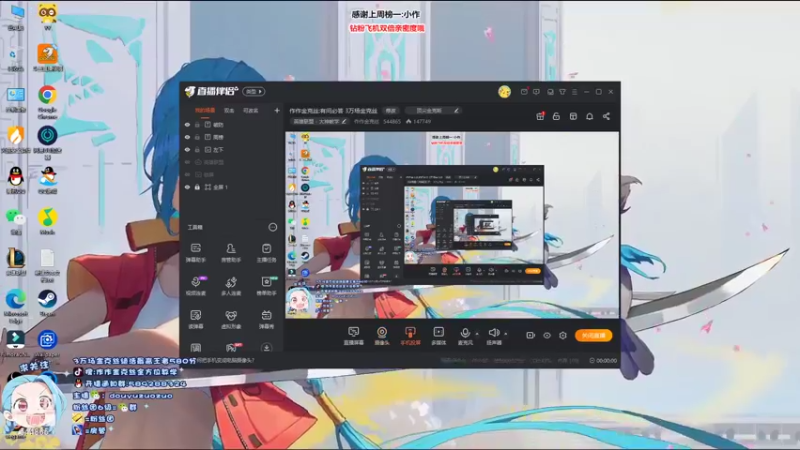Click the record video icon near 关闭直播
Viewport: 800px width, 450px height.
click(531, 335)
